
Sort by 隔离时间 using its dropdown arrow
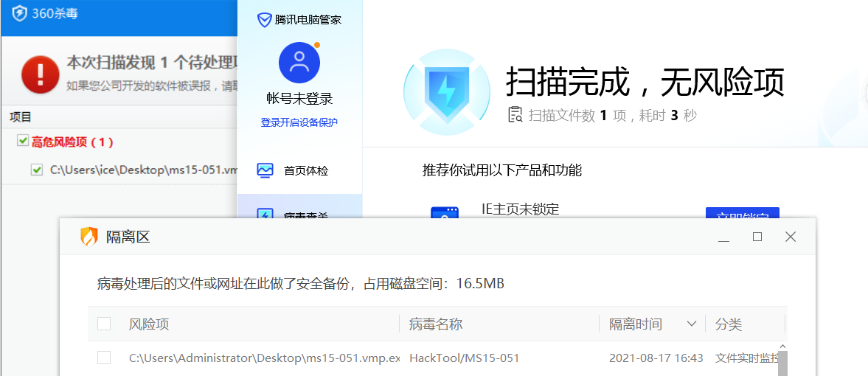691,324
